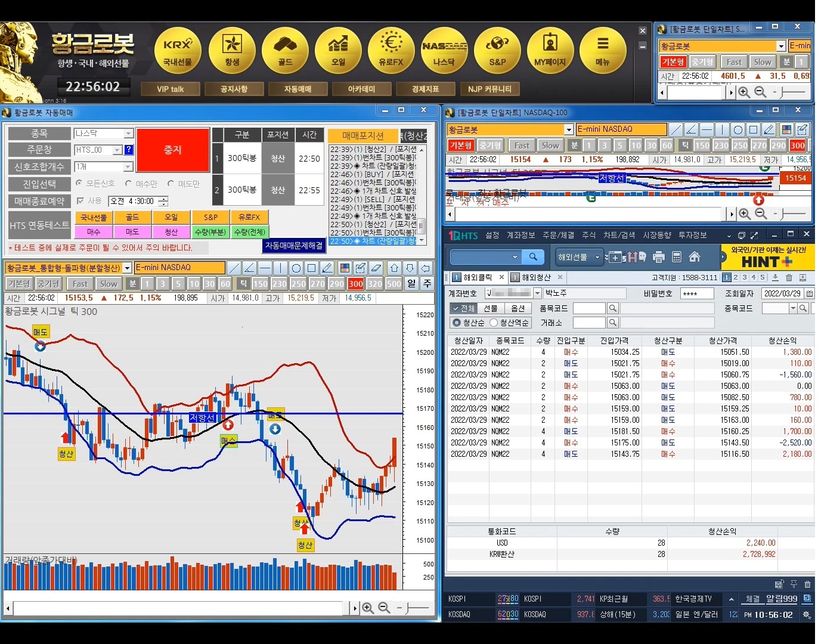Open 황금로봇 dropdown in NASDAQ-100 chart window
The height and width of the screenshot is (644, 818).
[x=569, y=129]
